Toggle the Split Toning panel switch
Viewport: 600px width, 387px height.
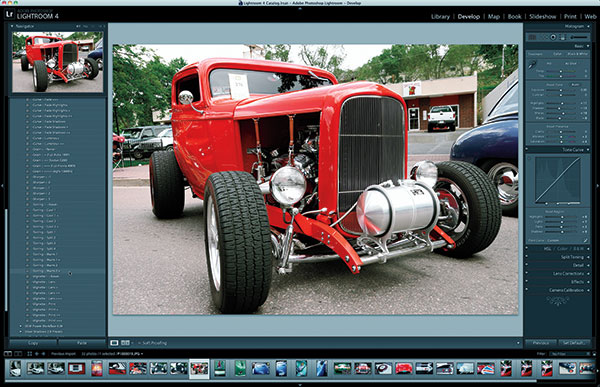click(x=527, y=257)
